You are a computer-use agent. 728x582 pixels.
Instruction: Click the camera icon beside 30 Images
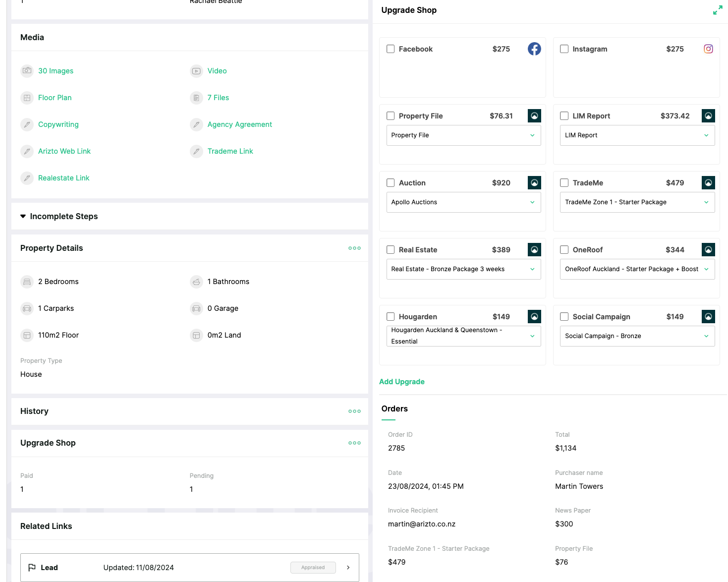(27, 71)
